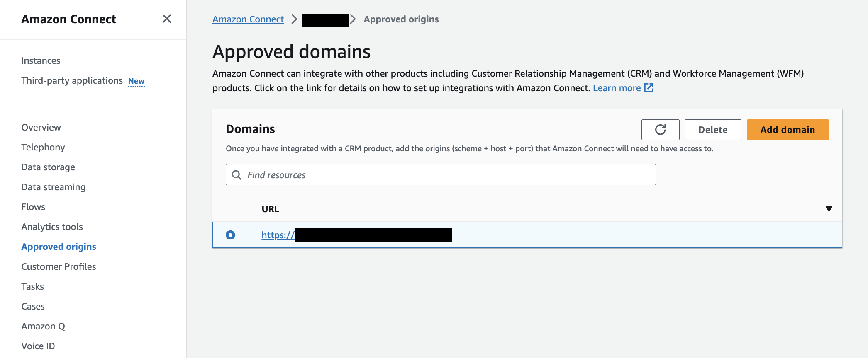Sort by URL column arrow

(829, 209)
